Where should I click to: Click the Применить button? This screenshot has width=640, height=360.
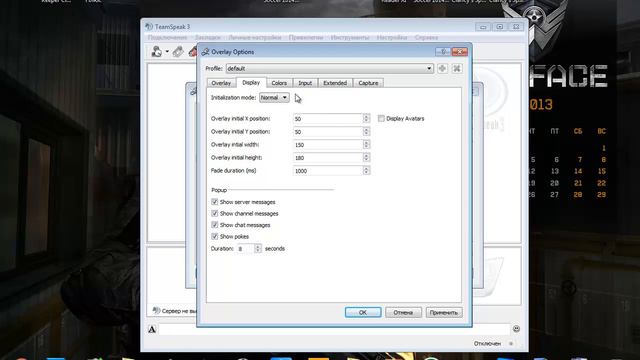(x=444, y=312)
